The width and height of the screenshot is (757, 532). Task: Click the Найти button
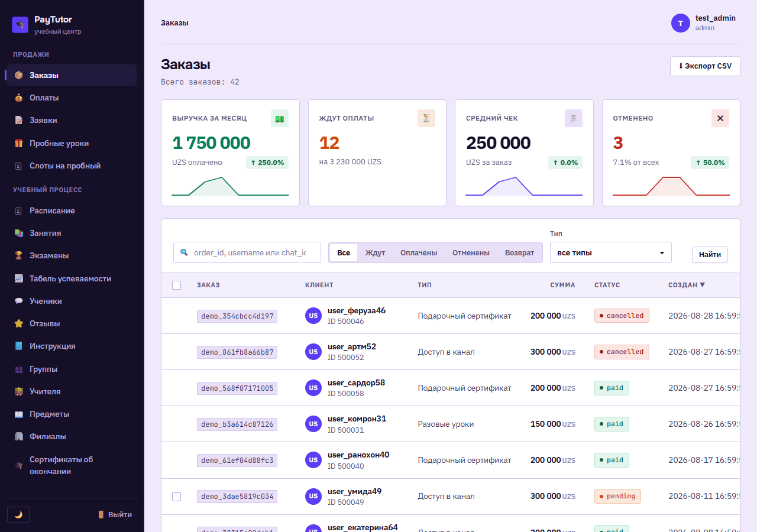(710, 254)
